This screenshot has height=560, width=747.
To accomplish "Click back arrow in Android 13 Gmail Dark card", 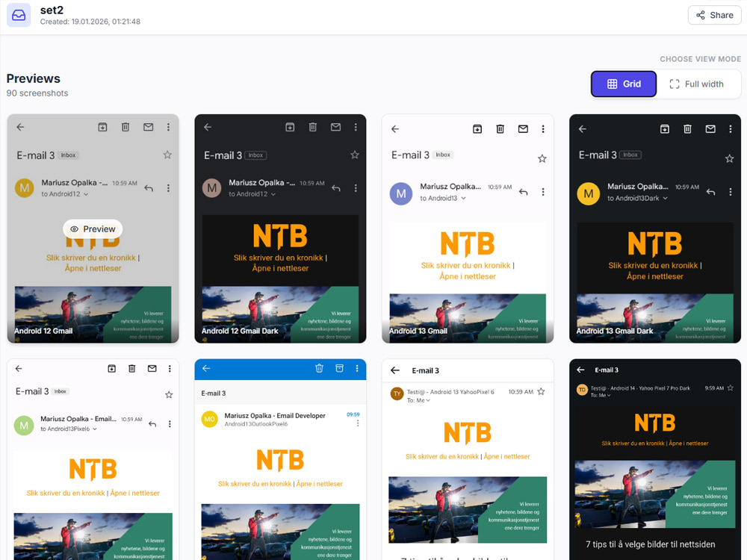I will tap(582, 129).
